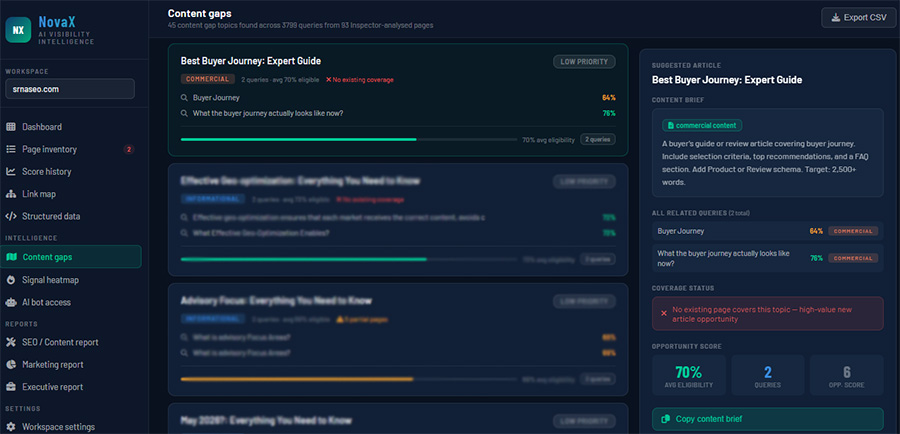This screenshot has width=900, height=434.
Task: Click the AI bot access robot icon
Action: (x=11, y=303)
